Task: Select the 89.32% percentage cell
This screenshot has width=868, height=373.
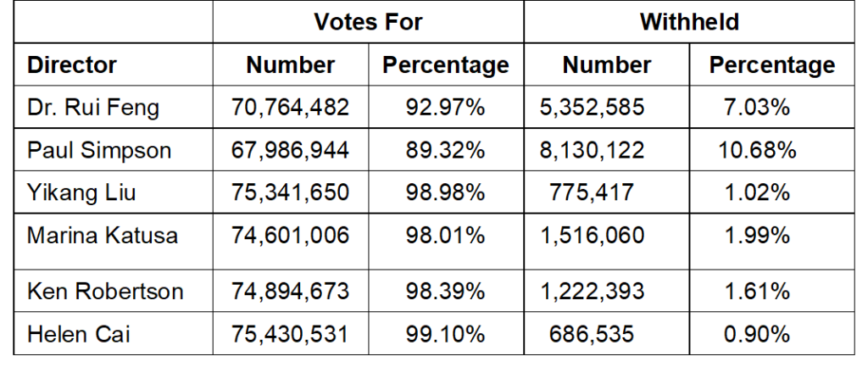Action: tap(445, 150)
